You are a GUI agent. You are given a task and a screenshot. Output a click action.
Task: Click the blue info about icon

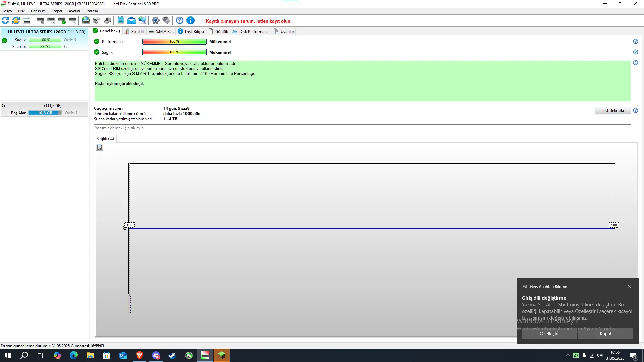point(191,21)
